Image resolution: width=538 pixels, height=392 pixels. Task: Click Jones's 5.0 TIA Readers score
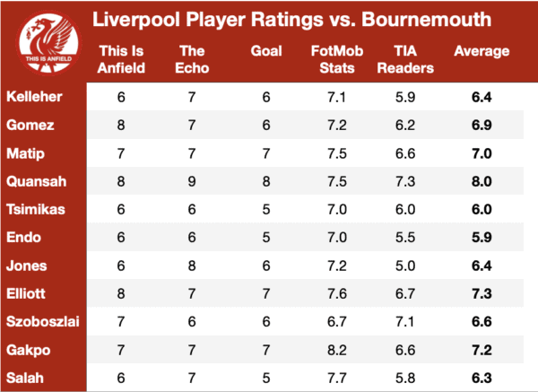405,266
